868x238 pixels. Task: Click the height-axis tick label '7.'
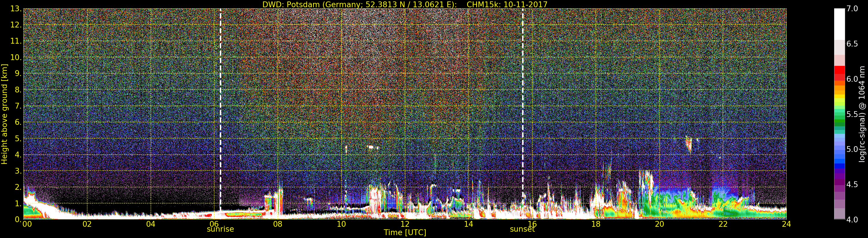click(18, 106)
